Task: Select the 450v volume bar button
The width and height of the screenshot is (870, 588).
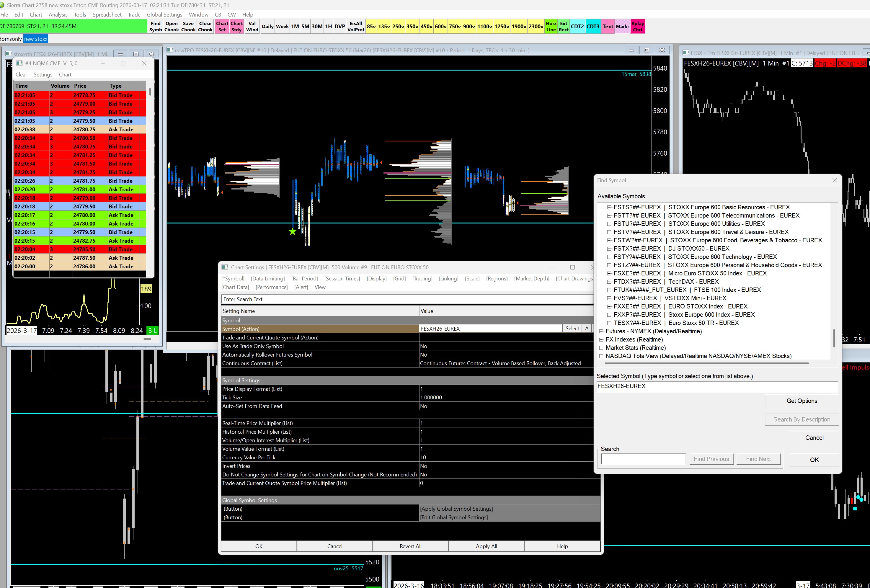Action: [426, 27]
